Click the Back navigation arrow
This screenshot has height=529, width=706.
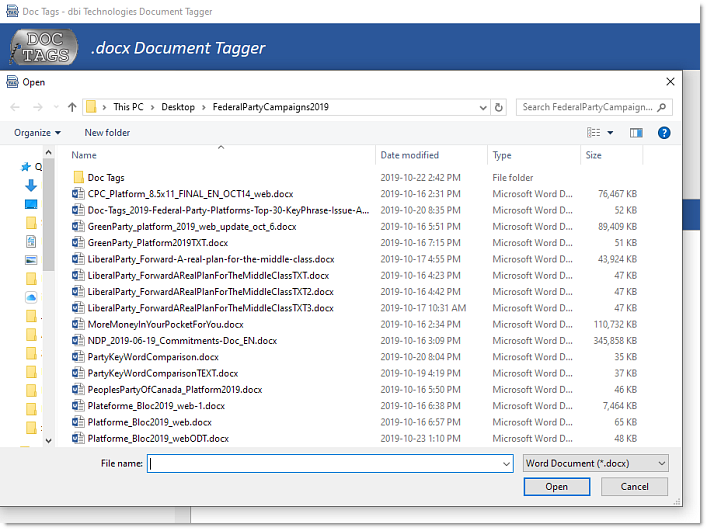click(15, 107)
